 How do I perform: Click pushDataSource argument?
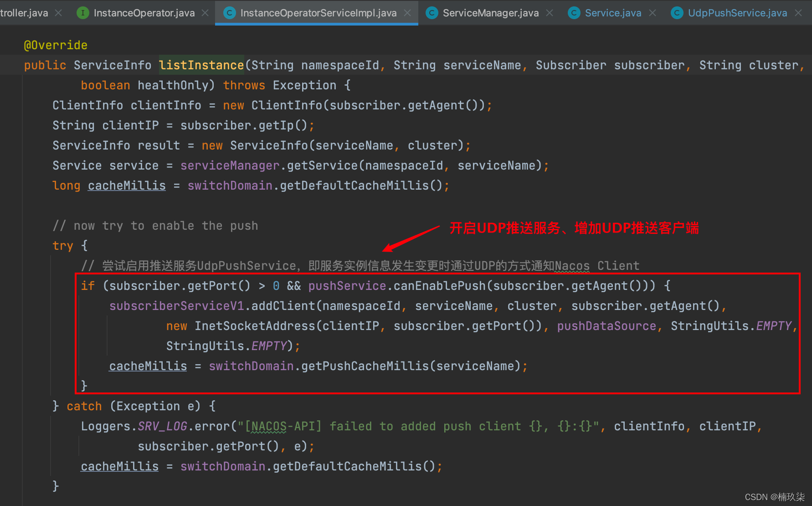[606, 326]
